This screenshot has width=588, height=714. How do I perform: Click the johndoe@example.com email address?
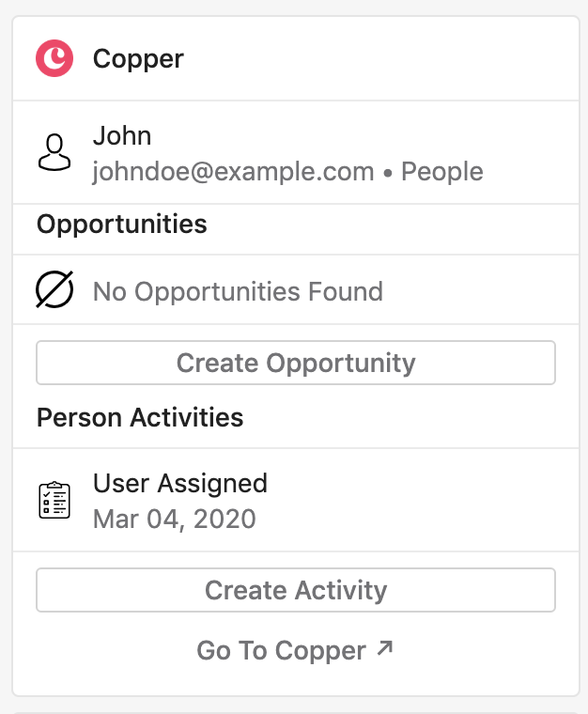[233, 172]
